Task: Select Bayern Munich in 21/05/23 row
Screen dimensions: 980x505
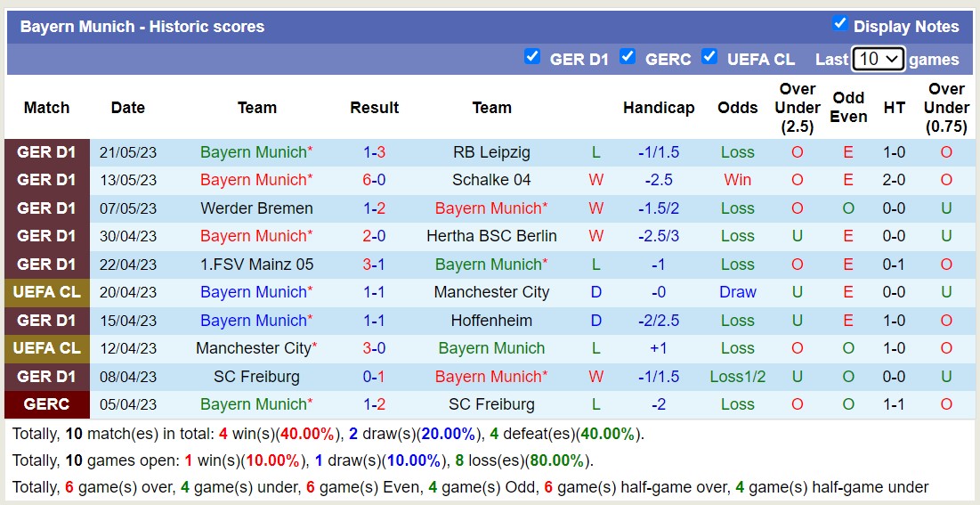Action: (256, 152)
